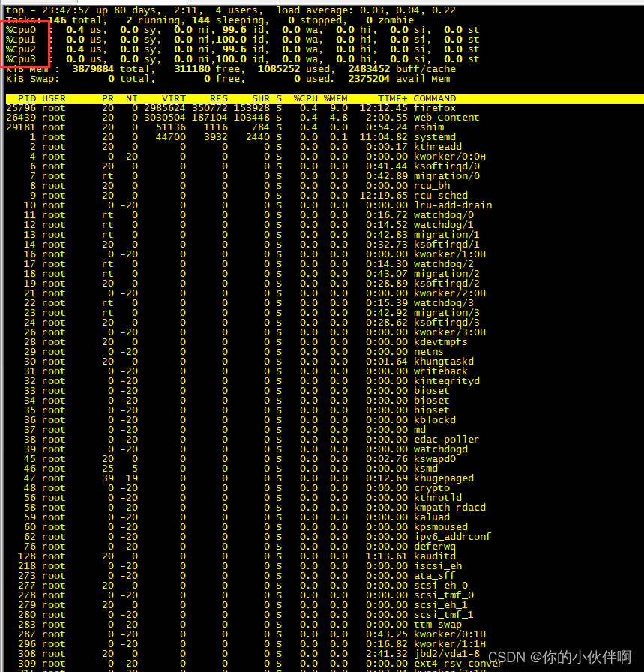Screen dimensions: 644x672
Task: Click the kworker/1:1H command name
Action: [x=450, y=644]
